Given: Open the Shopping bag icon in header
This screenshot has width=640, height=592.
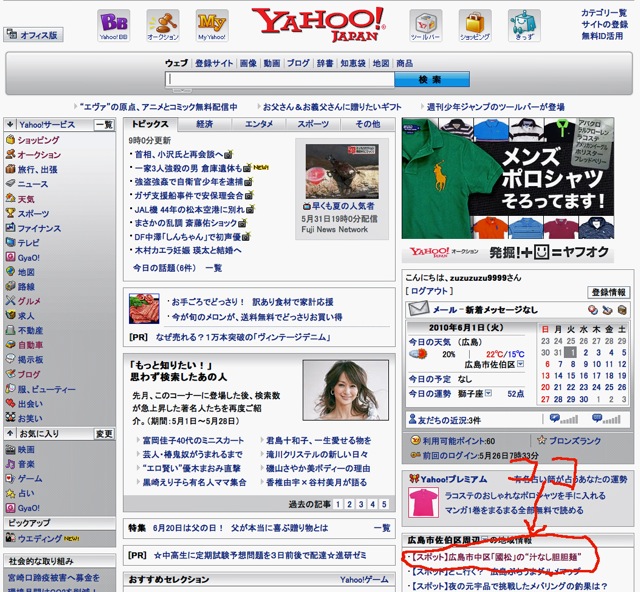Looking at the screenshot, I should pyautogui.click(x=475, y=25).
